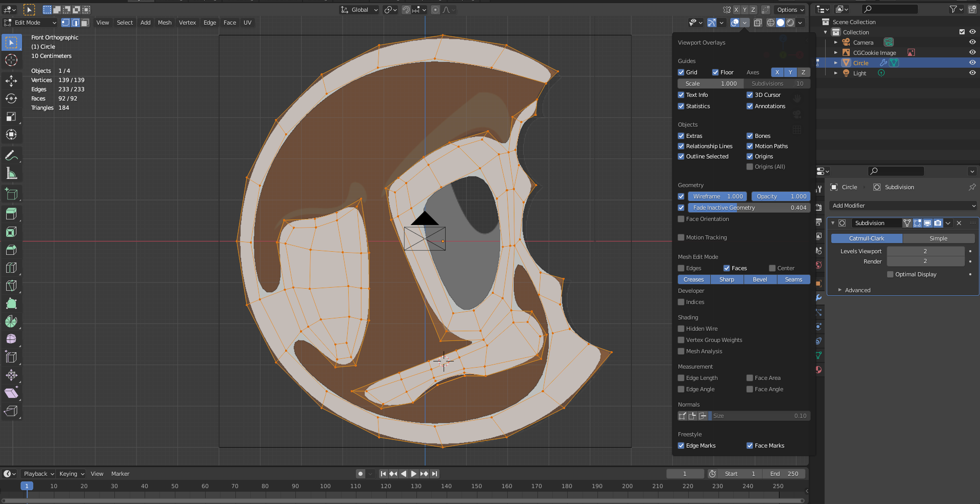Enable Optimal Display on the Subdivision modifier
The width and height of the screenshot is (980, 504).
[x=891, y=274]
